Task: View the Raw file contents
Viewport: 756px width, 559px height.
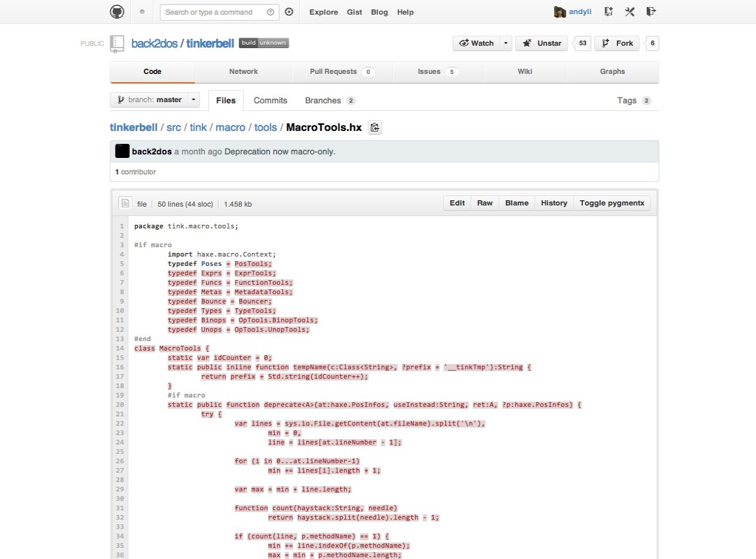Action: (x=485, y=203)
